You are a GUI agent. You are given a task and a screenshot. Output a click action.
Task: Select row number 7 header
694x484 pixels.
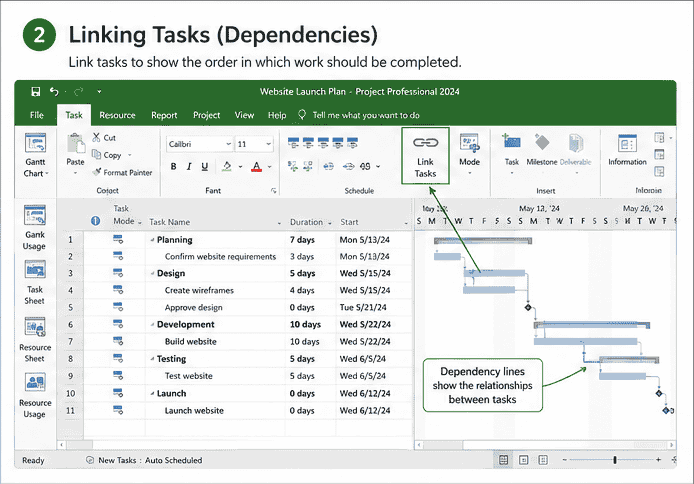pos(70,342)
